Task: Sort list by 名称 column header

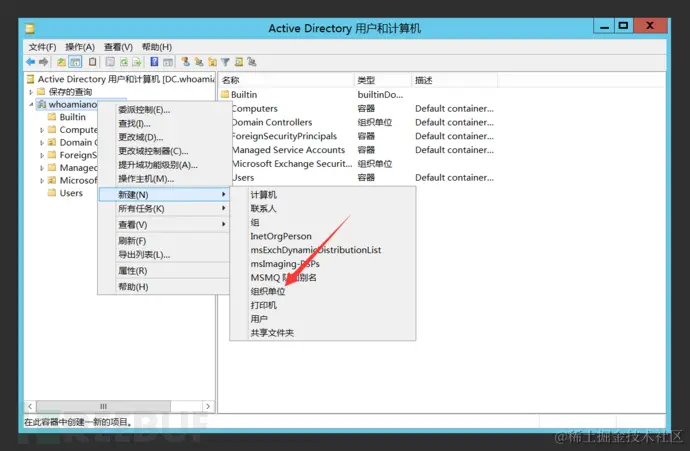Action: [x=286, y=80]
